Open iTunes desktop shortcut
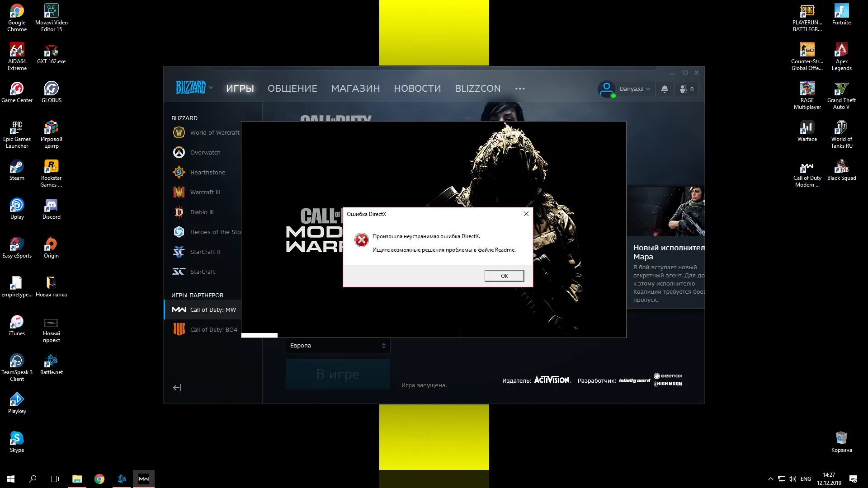Image resolution: width=868 pixels, height=488 pixels. (17, 326)
